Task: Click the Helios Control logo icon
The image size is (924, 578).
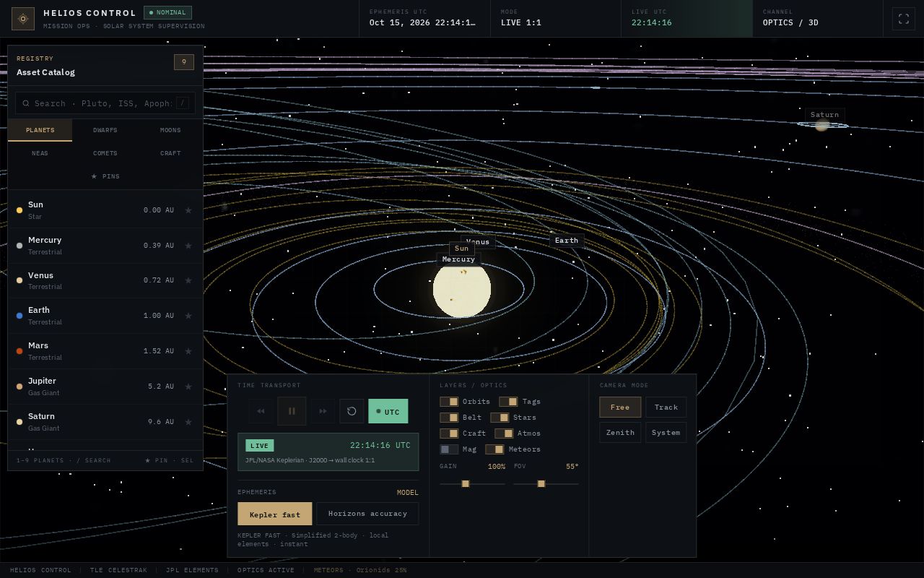Action: point(23,19)
